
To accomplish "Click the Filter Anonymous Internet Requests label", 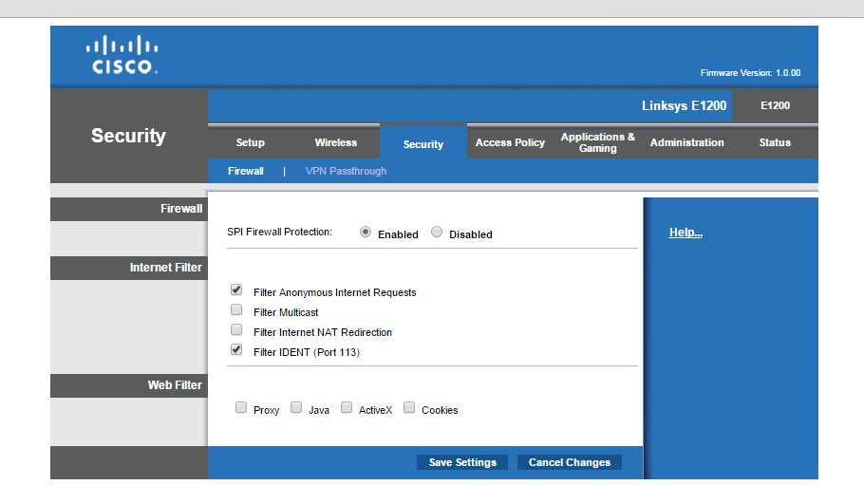I will pos(334,292).
